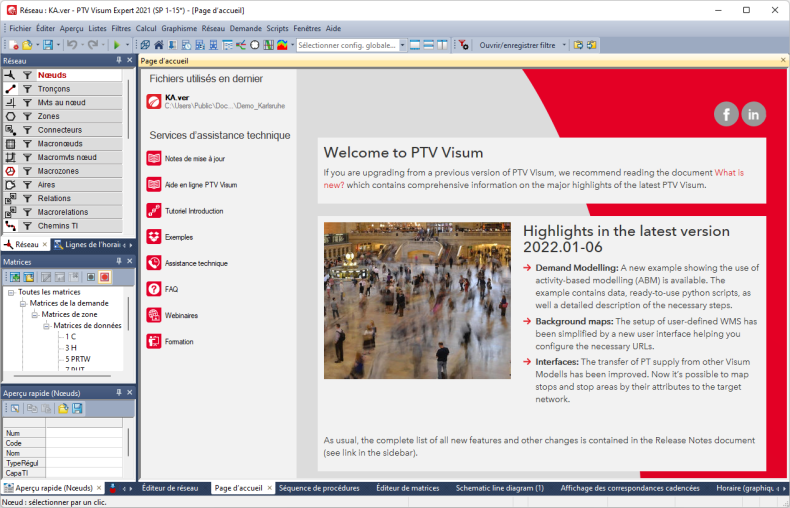Screen dimensions: 790x508
Task: Pin the Matrices panel with the pushpin
Action: tap(118, 262)
